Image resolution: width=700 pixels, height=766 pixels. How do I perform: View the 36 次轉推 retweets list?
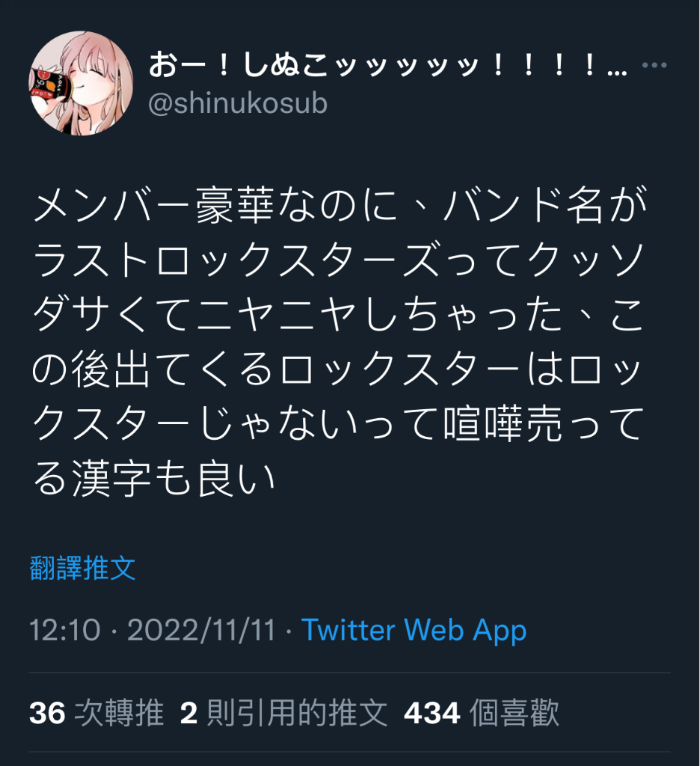pos(96,713)
